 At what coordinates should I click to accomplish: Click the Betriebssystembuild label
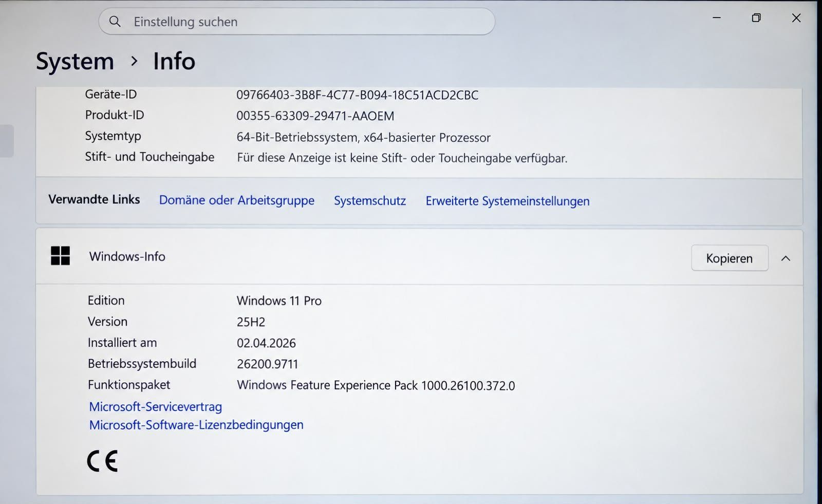(x=142, y=364)
